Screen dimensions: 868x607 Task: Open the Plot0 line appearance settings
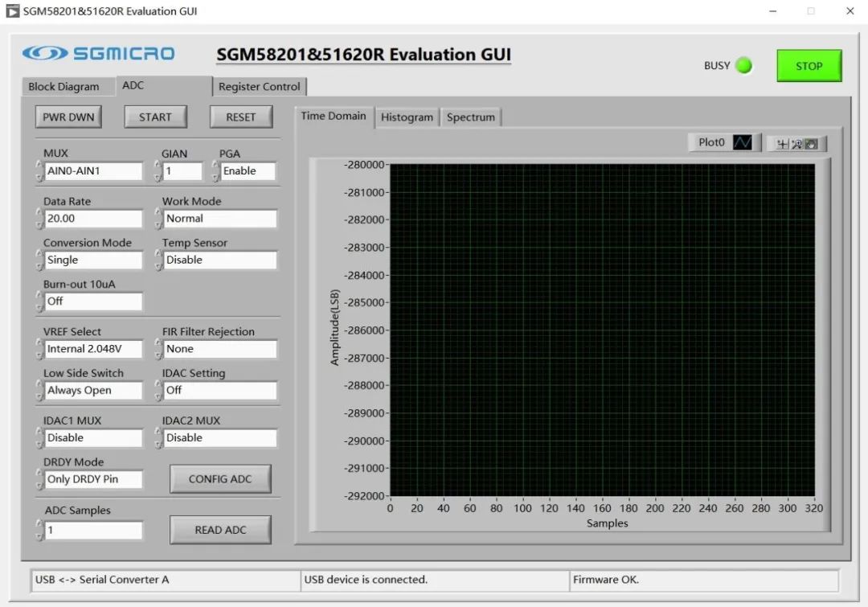742,142
